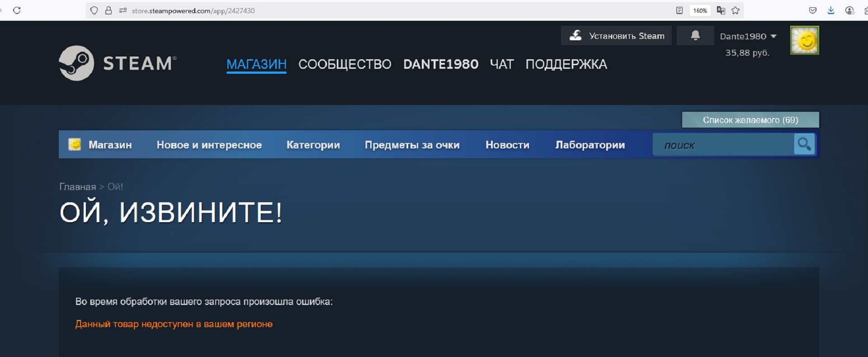This screenshot has height=357, width=868.
Task: Open the user avatar profile picture
Action: click(x=804, y=40)
